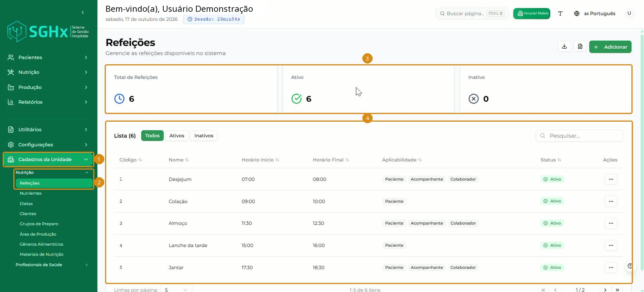
Task: Collapse the sidebar with the chevron icon
Action: (x=83, y=13)
